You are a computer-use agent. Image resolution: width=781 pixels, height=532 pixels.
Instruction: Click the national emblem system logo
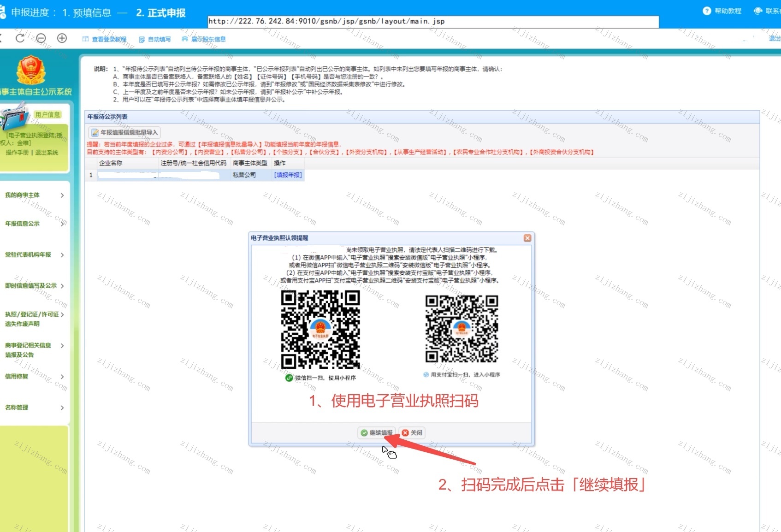31,70
